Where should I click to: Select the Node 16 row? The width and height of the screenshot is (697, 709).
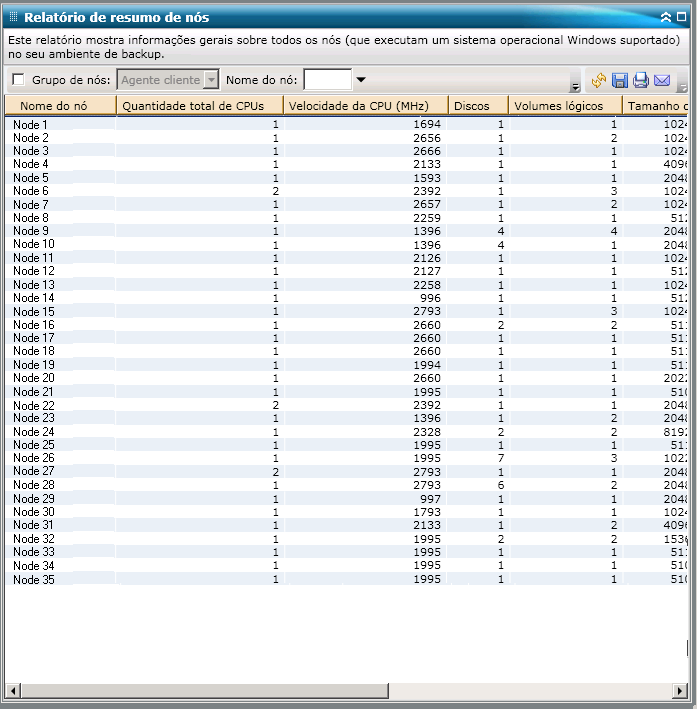pos(347,325)
